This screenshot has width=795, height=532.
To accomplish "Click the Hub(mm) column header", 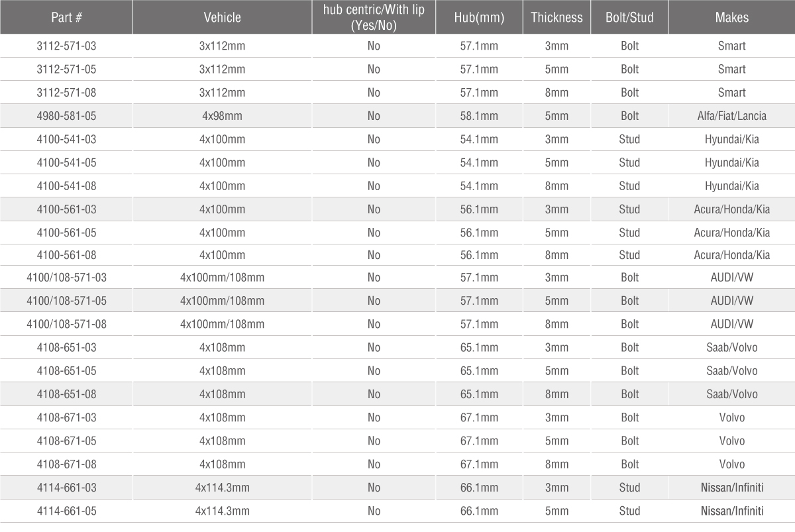I will click(480, 17).
